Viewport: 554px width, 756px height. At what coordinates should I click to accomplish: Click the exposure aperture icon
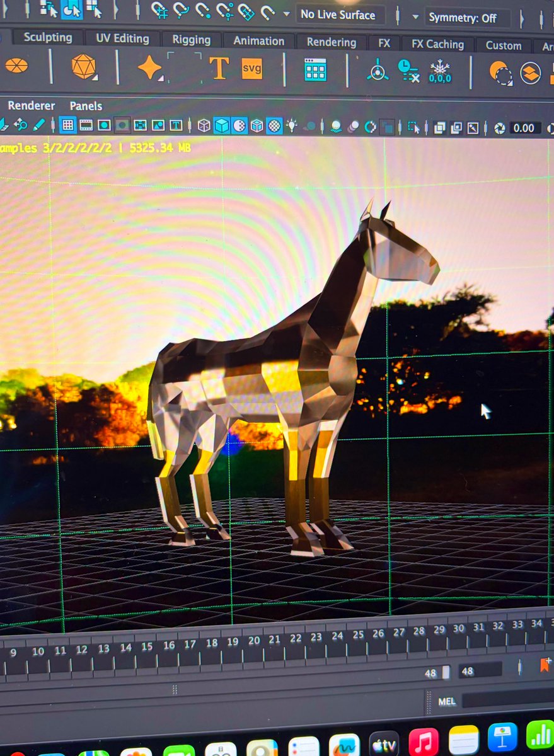pos(500,129)
